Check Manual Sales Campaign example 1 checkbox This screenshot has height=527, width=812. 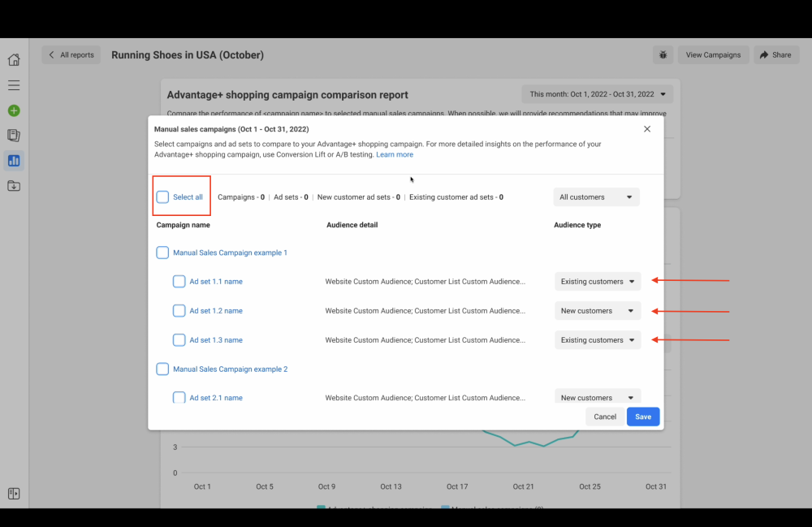162,253
